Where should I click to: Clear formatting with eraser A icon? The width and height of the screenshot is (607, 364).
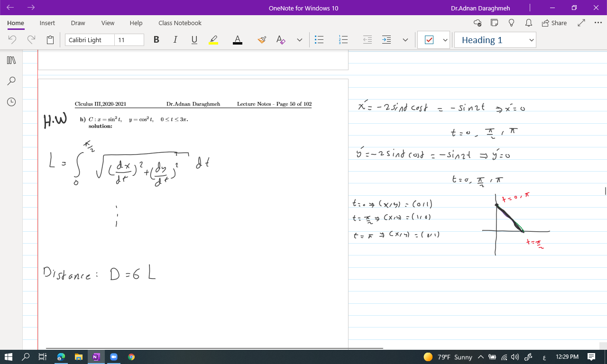tap(281, 40)
